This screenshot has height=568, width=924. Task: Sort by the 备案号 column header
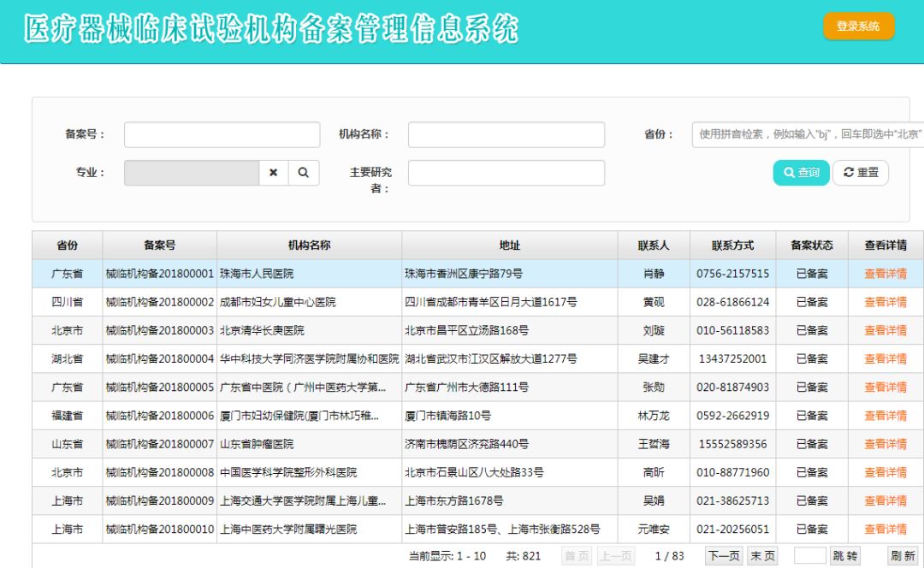160,246
